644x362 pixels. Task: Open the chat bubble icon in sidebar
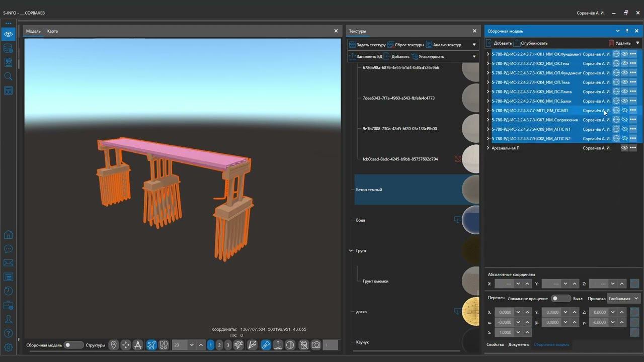[x=8, y=249]
